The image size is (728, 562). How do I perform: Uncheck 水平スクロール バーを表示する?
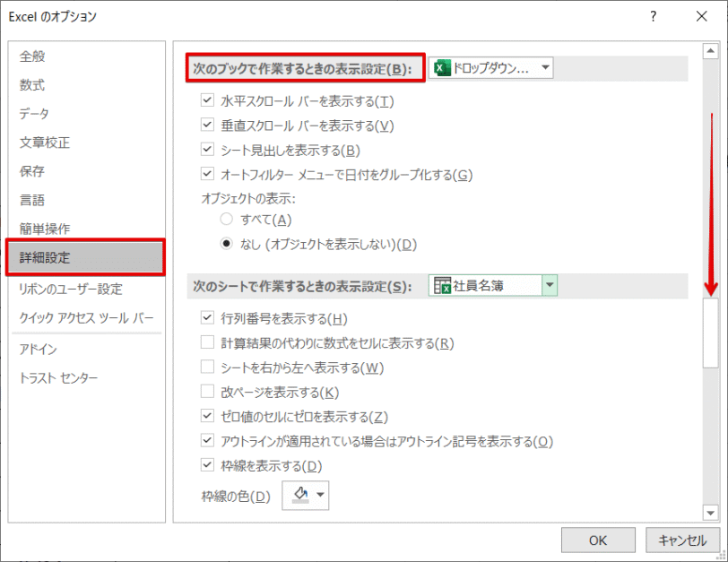(208, 101)
